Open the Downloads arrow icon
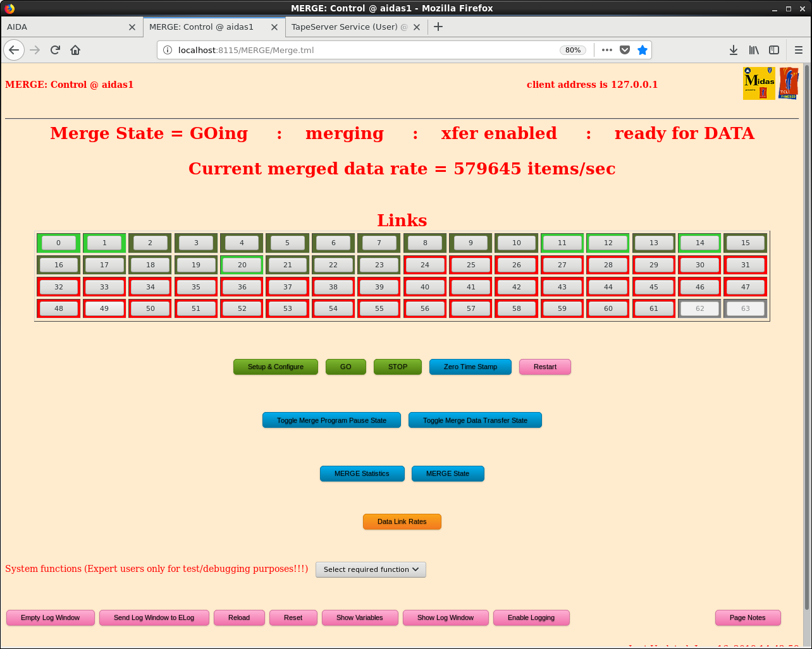812x649 pixels. pyautogui.click(x=734, y=50)
